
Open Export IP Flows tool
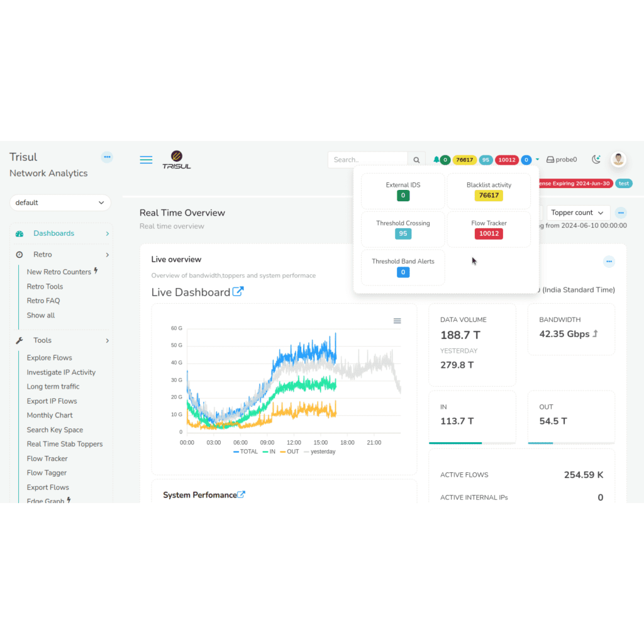tap(52, 401)
